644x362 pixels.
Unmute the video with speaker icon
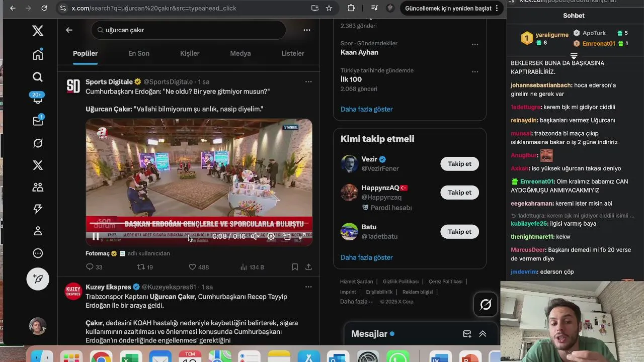point(255,236)
